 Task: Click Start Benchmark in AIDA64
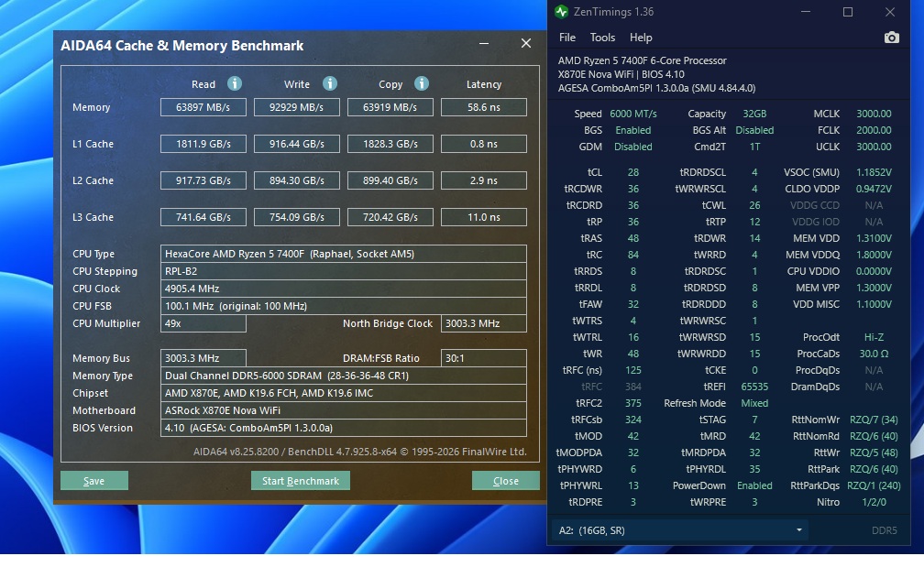pos(301,481)
